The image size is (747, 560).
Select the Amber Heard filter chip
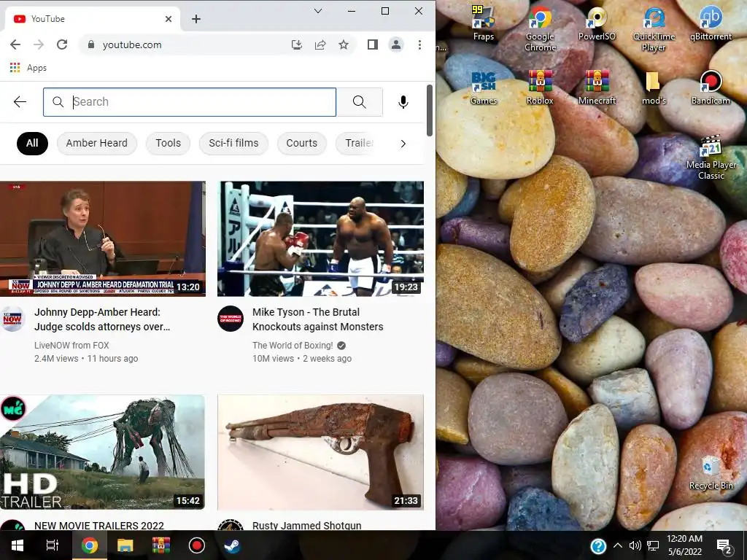(97, 144)
